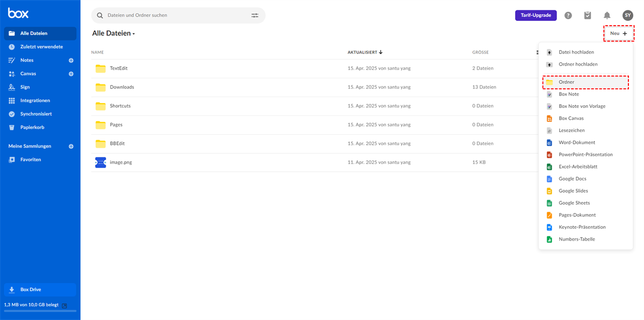The image size is (644, 320).
Task: Open the SY account avatar menu
Action: pyautogui.click(x=627, y=16)
